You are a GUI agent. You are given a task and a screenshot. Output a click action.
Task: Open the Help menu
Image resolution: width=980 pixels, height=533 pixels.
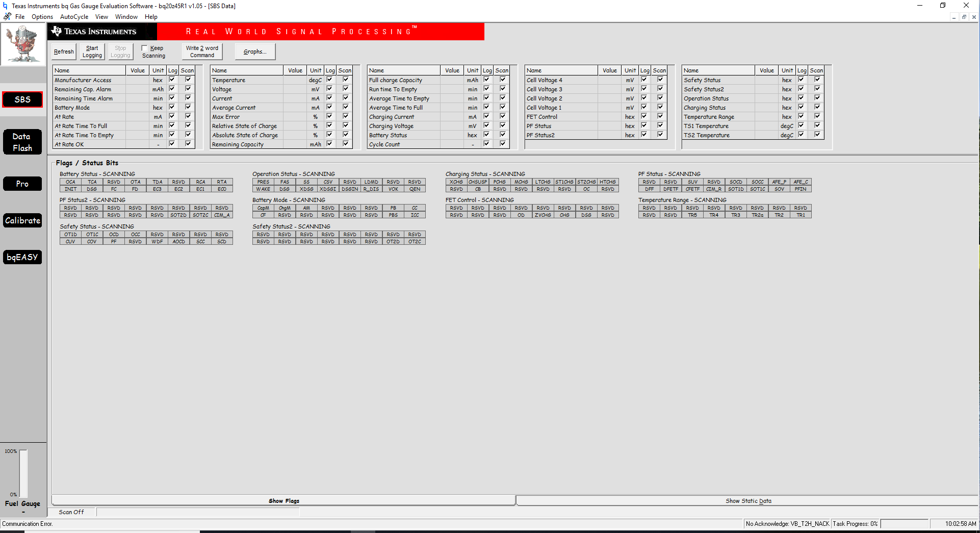coord(151,17)
